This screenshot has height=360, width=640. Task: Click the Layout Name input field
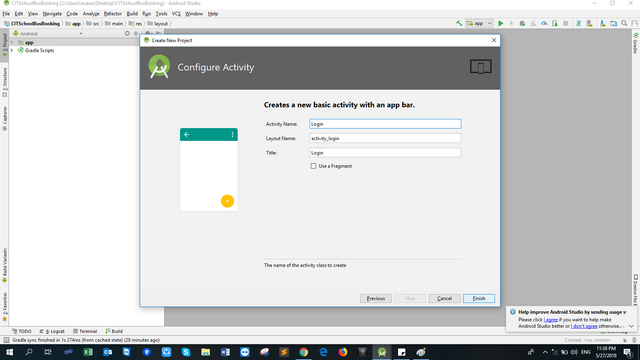385,138
